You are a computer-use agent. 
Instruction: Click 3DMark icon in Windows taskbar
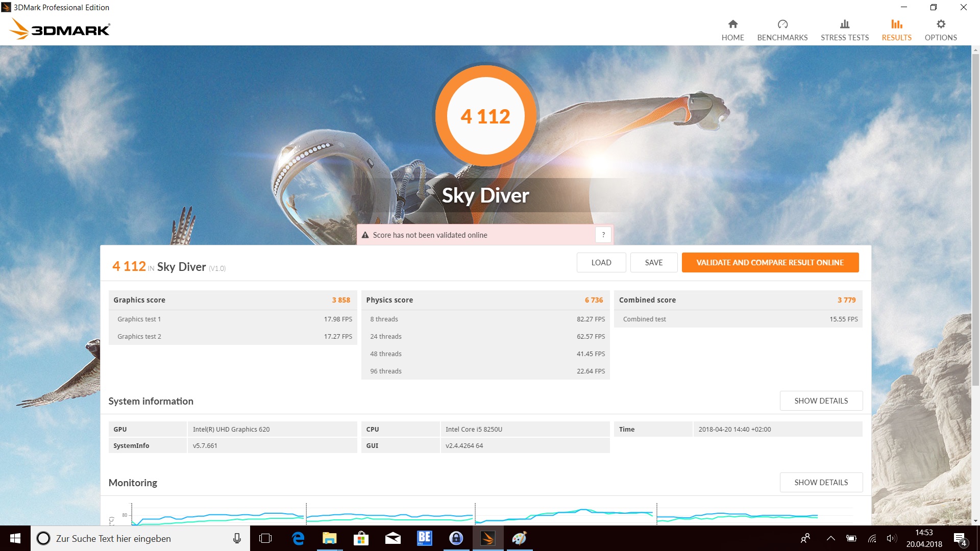pos(488,538)
